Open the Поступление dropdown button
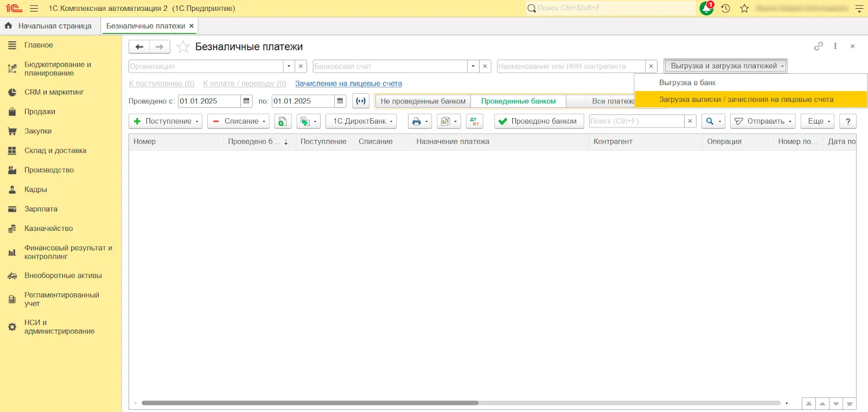The image size is (868, 412). coord(168,121)
